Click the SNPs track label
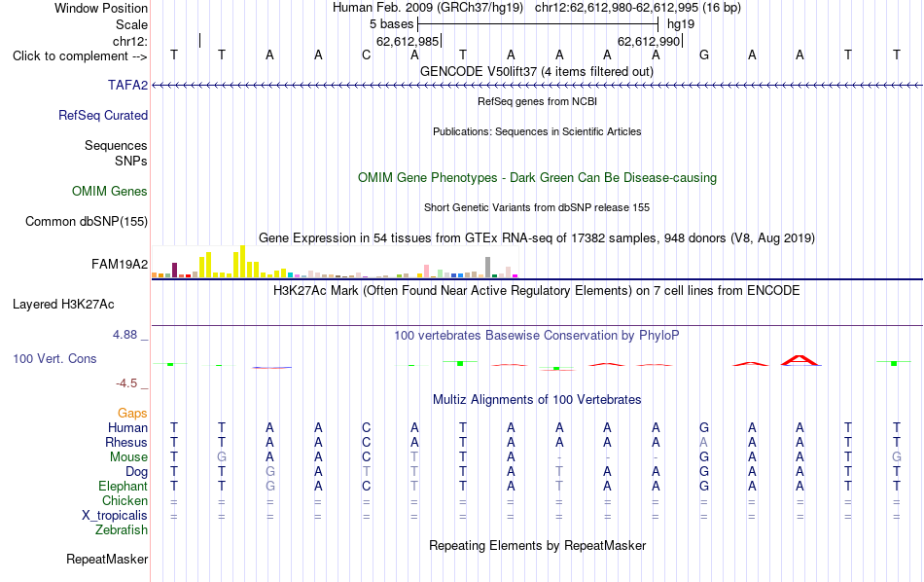The height and width of the screenshot is (582, 924). point(131,161)
